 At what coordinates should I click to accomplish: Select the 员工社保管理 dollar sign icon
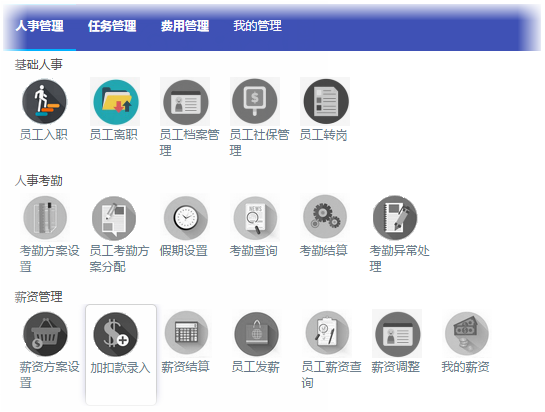(255, 101)
